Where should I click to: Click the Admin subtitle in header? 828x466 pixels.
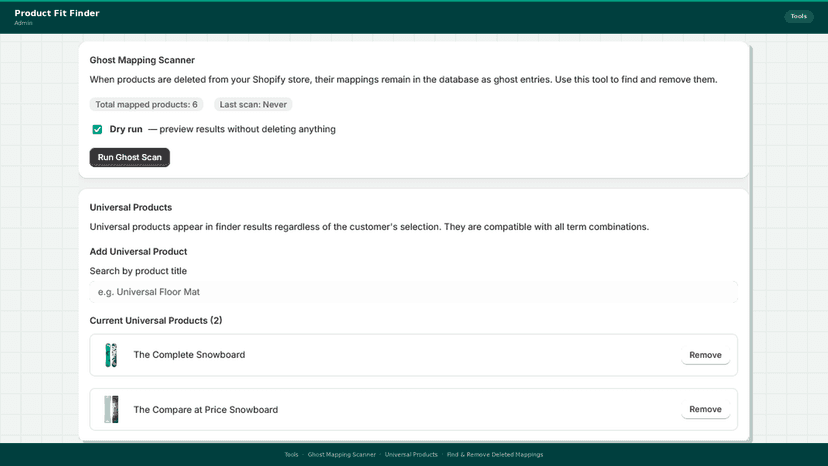pyautogui.click(x=23, y=23)
